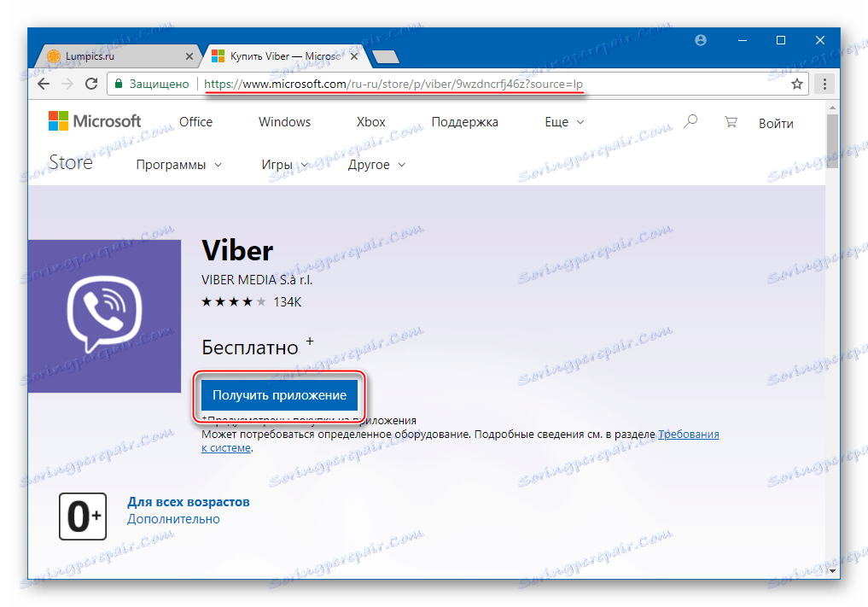Viewport: 868px width, 607px height.
Task: Click the browser back arrow
Action: coord(44,85)
